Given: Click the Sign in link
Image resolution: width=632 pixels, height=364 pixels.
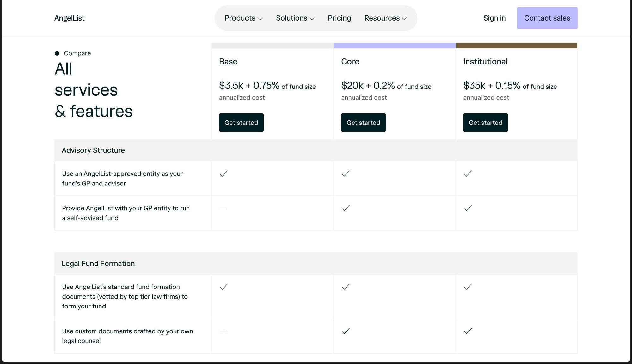Looking at the screenshot, I should 494,18.
